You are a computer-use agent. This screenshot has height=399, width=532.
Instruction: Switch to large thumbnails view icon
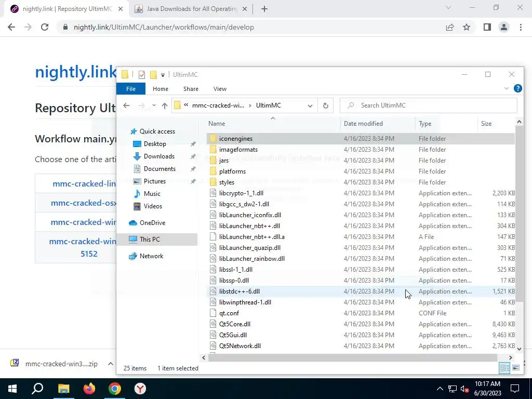pos(516,368)
